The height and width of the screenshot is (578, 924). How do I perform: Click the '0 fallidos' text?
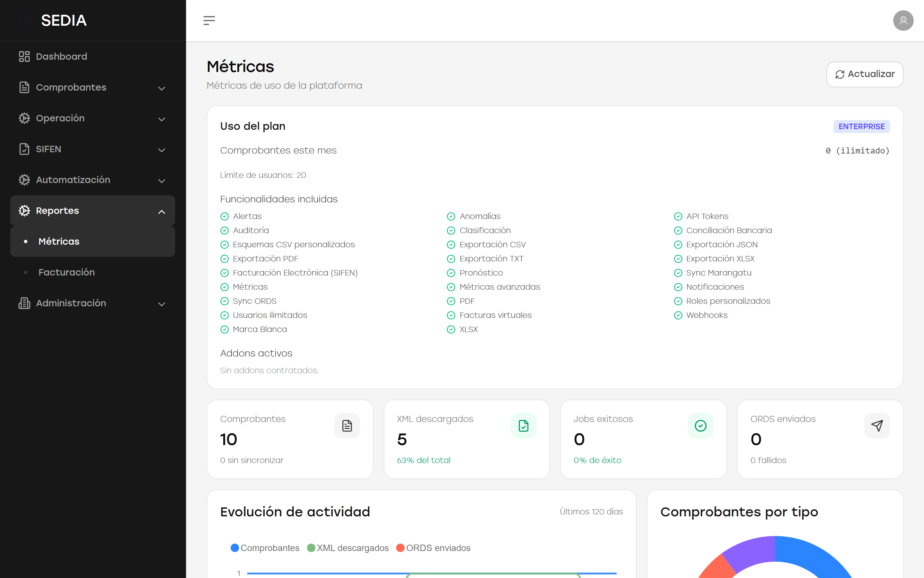coord(768,460)
